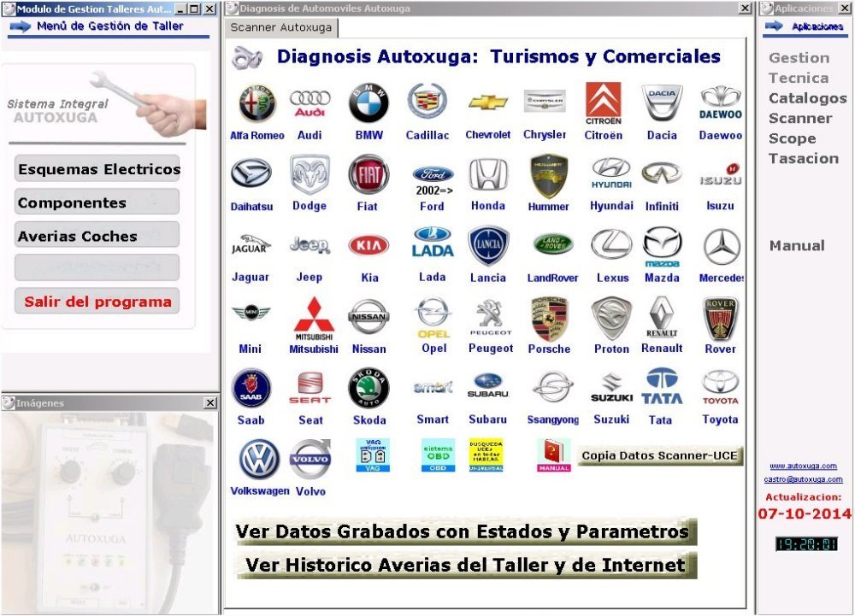
Task: Select the Alfa Romeo brand logo
Action: click(x=256, y=103)
